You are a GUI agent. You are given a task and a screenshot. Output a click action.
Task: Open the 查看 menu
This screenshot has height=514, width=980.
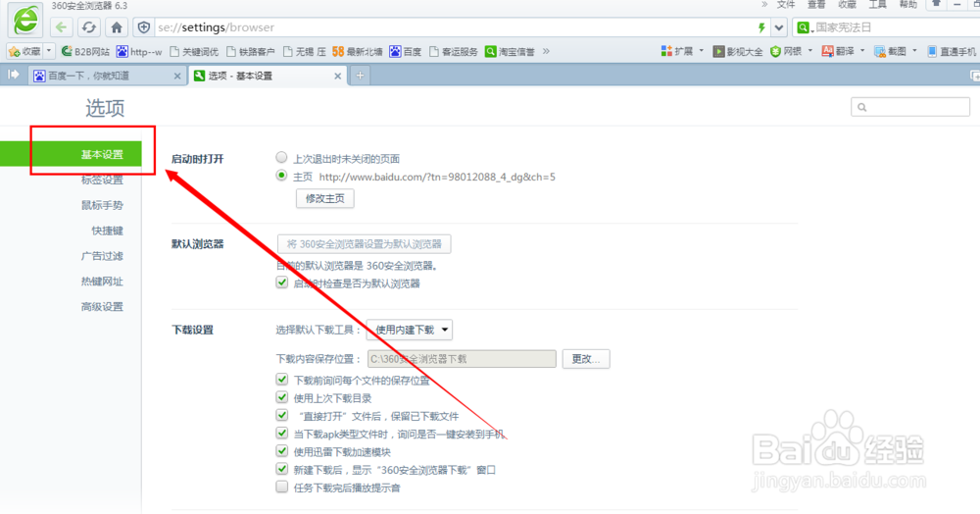(x=816, y=4)
